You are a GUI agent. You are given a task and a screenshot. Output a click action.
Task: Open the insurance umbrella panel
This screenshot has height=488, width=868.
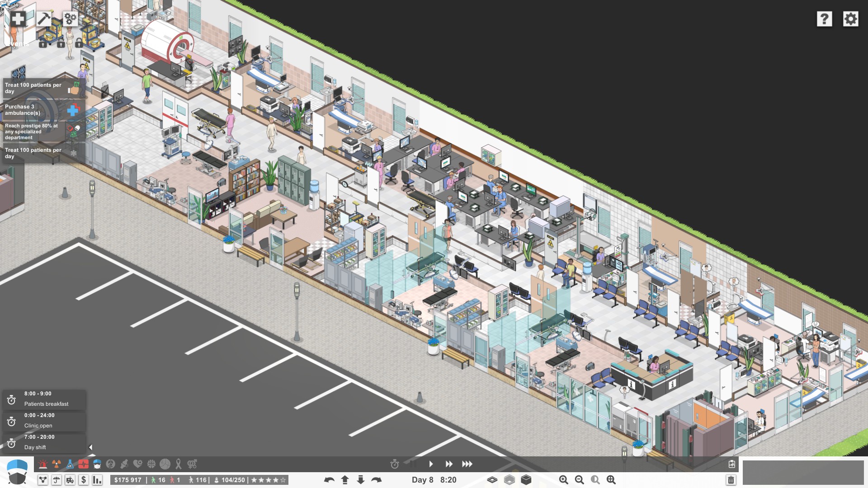[57, 480]
